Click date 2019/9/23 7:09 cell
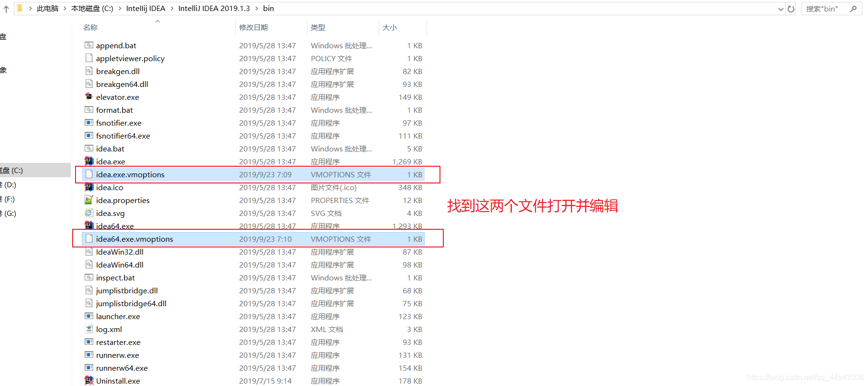 [265, 174]
